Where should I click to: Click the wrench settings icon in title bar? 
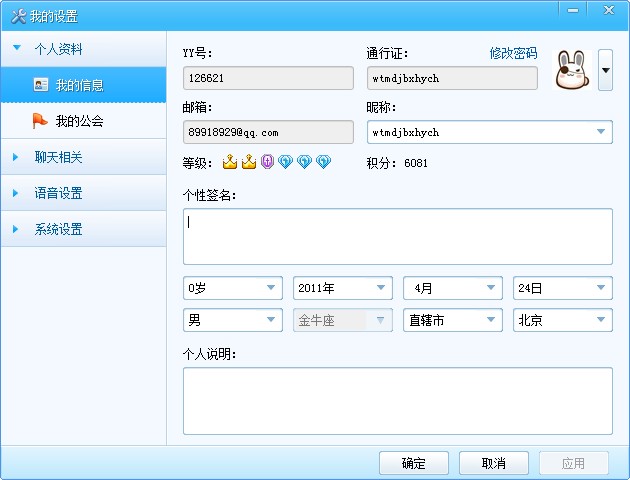click(18, 16)
